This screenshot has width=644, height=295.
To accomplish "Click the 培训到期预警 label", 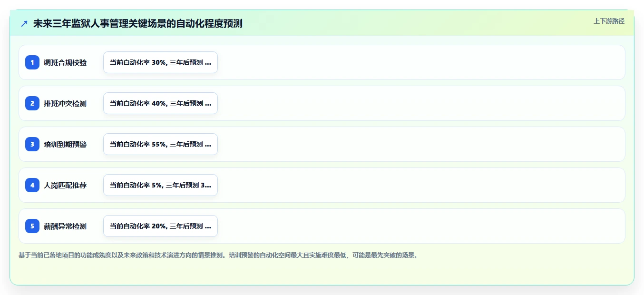I will 65,144.
